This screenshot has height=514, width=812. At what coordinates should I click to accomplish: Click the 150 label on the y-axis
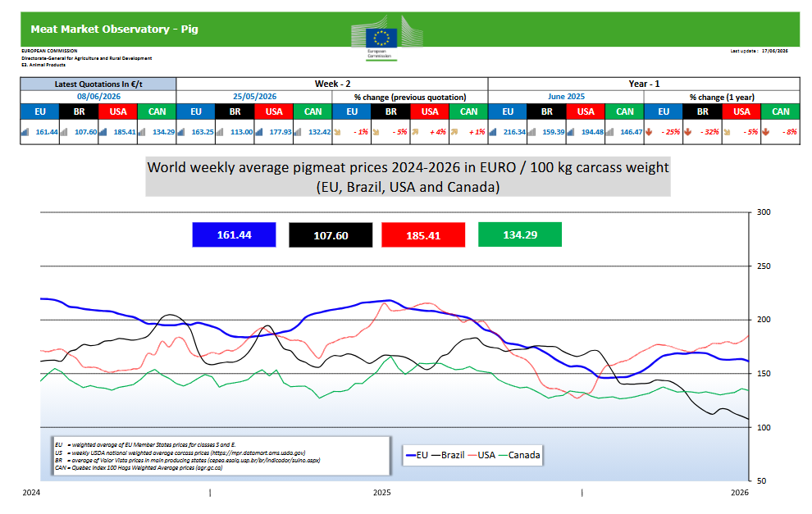click(764, 373)
